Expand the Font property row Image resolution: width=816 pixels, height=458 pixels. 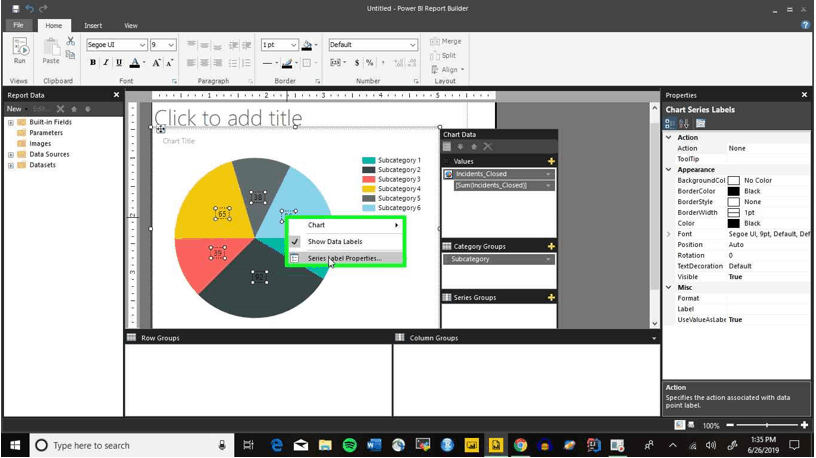click(669, 234)
